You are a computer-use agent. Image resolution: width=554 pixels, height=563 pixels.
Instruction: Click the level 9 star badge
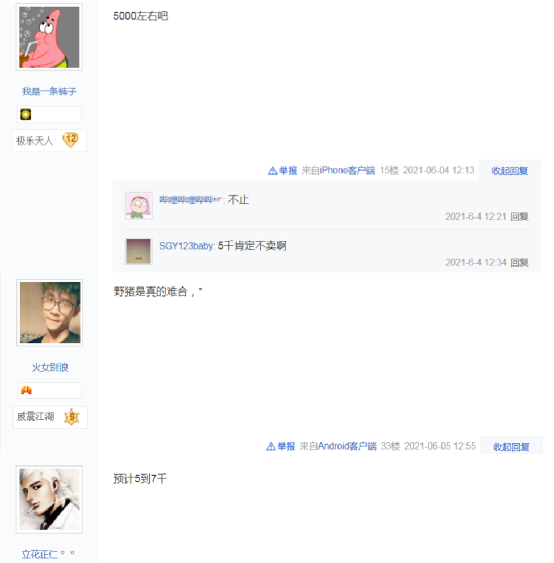click(x=71, y=417)
